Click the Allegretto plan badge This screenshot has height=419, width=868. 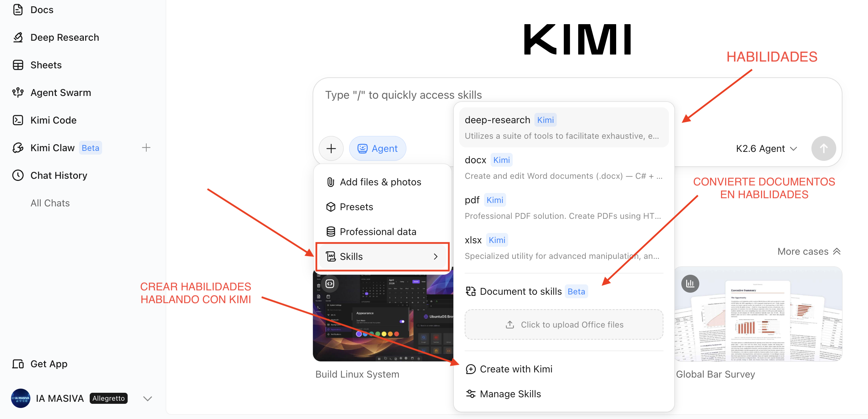[x=109, y=398]
